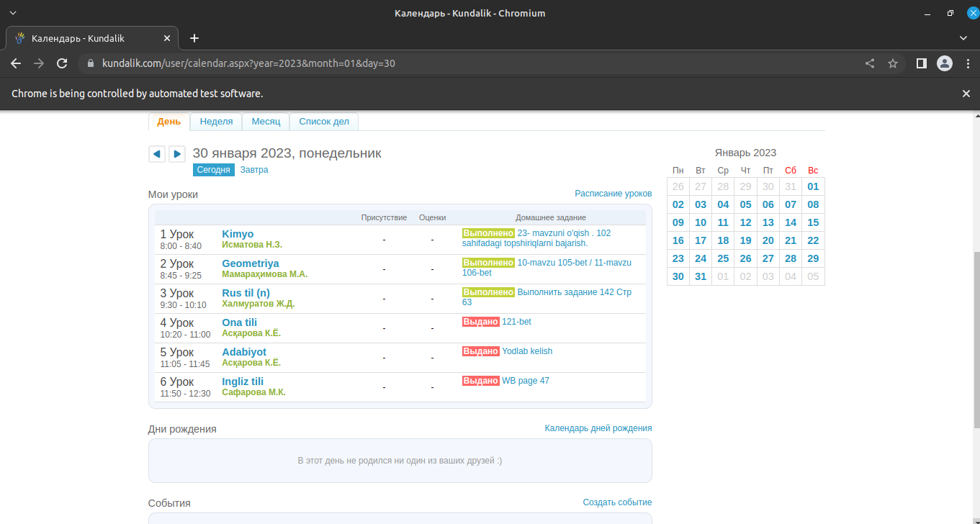The image size is (980, 524).
Task: Open homework WB page 47
Action: point(526,381)
